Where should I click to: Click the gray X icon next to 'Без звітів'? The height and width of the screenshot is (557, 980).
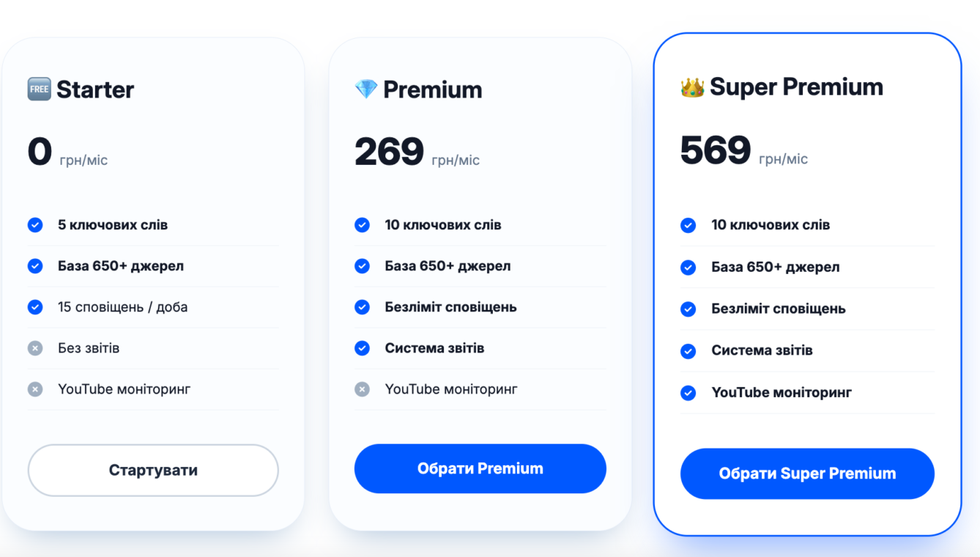click(x=35, y=348)
